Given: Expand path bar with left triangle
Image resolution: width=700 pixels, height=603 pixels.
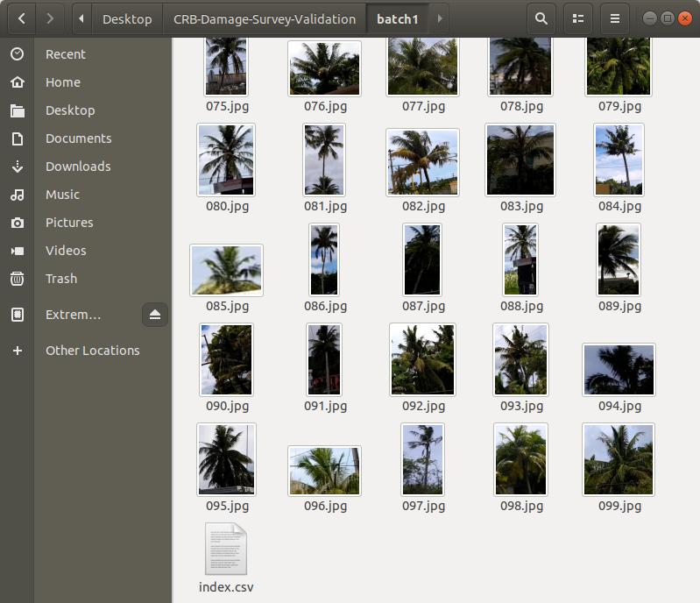Looking at the screenshot, I should tap(81, 18).
